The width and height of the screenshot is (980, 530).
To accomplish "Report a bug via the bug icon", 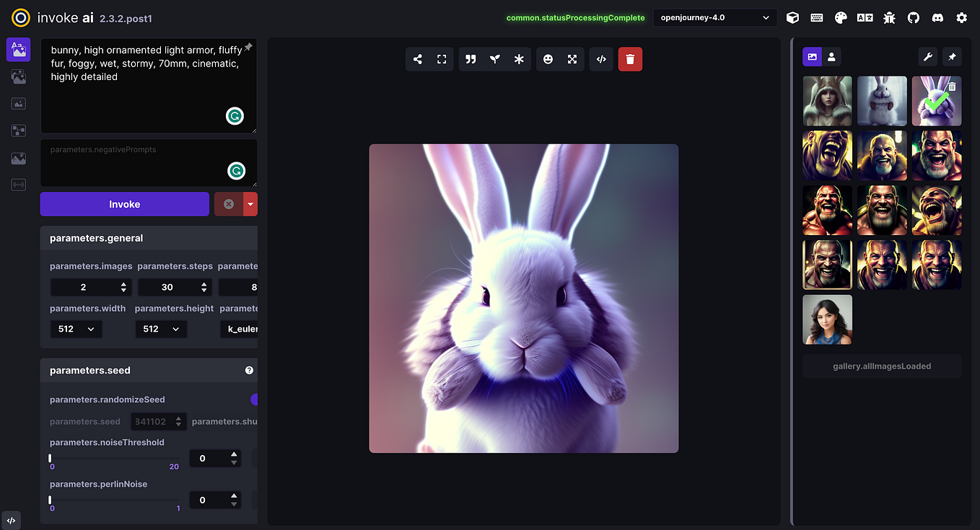I will (889, 17).
